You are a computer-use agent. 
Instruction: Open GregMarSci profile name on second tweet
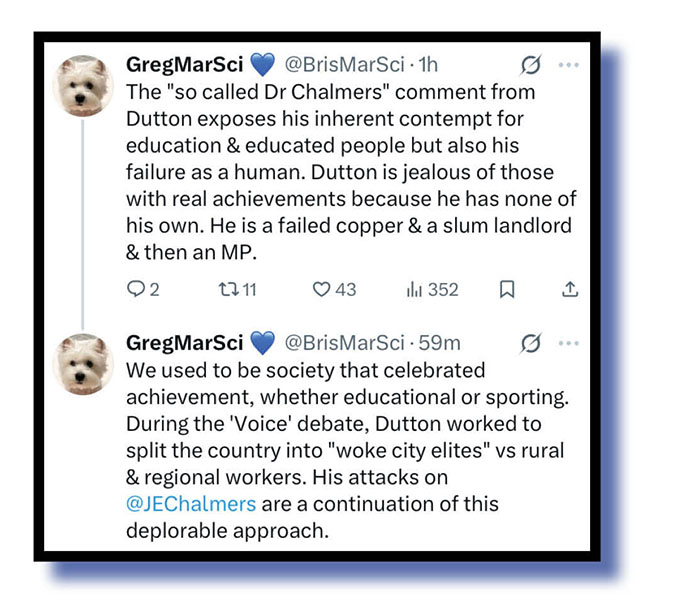(186, 343)
